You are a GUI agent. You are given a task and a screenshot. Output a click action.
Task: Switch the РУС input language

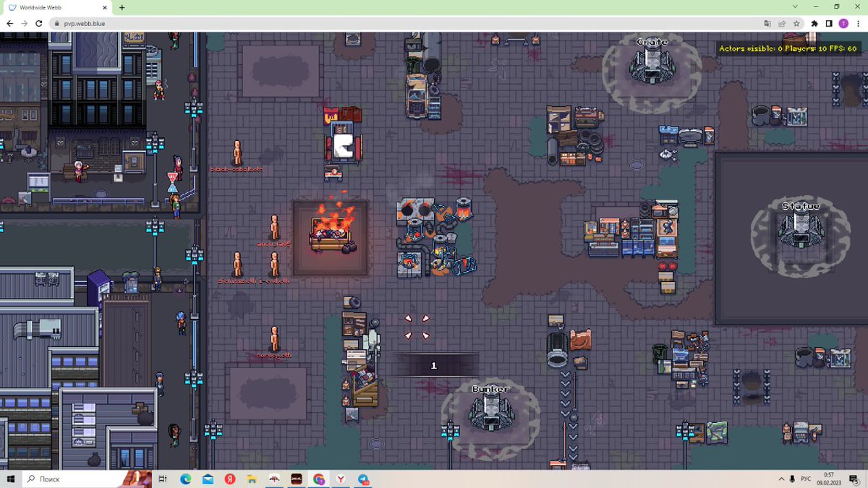(806, 479)
